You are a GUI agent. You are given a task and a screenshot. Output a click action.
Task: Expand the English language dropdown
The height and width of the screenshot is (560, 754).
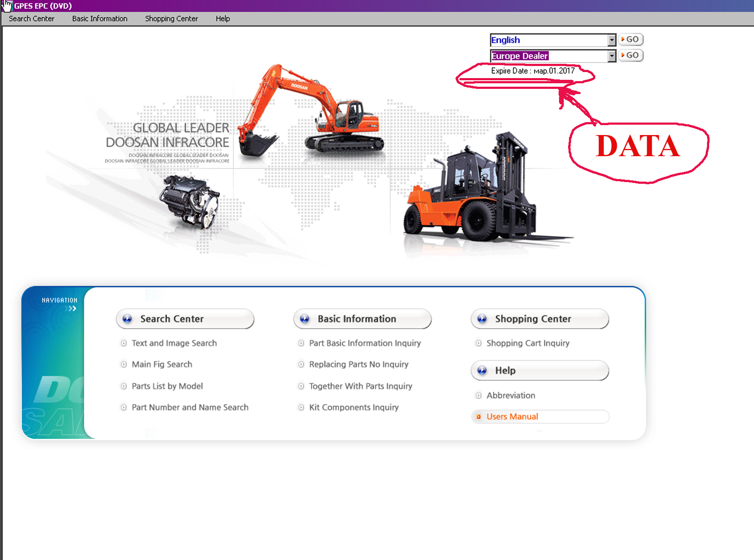pos(612,40)
